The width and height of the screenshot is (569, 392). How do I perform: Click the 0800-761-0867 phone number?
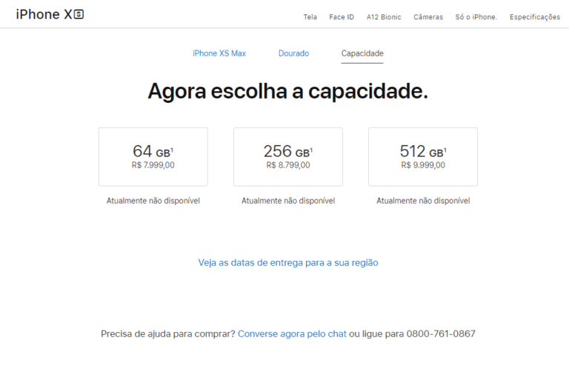pyautogui.click(x=440, y=333)
